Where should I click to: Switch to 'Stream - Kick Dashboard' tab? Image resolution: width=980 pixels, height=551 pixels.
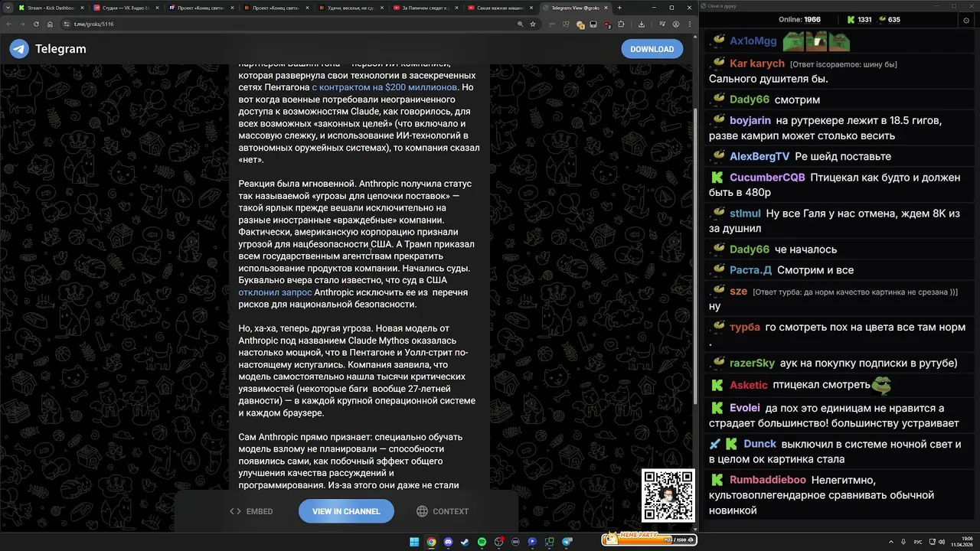50,8
